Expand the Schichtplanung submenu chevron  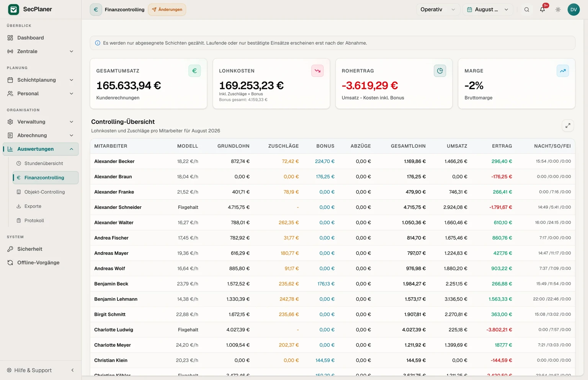pos(71,80)
